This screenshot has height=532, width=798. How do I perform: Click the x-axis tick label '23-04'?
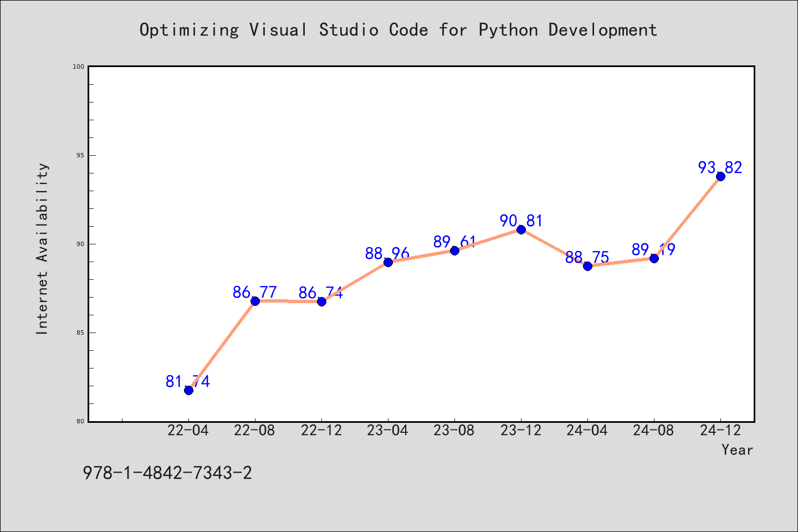pos(388,431)
